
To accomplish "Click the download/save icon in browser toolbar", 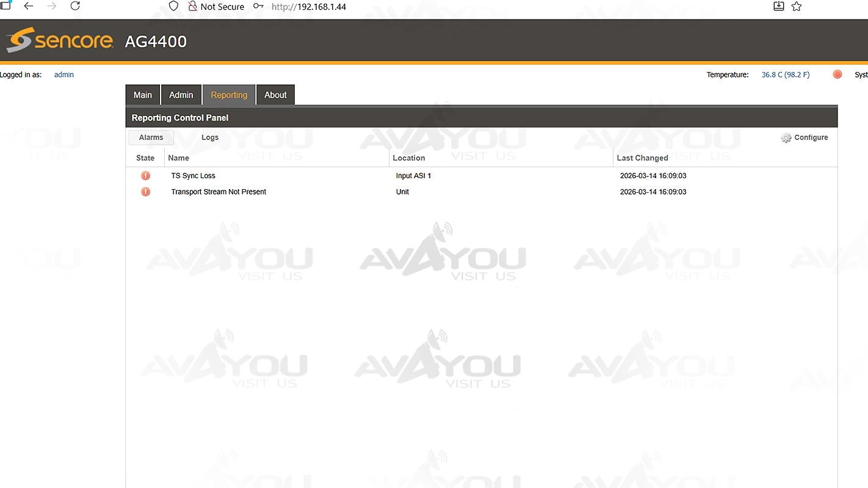I will coord(778,6).
